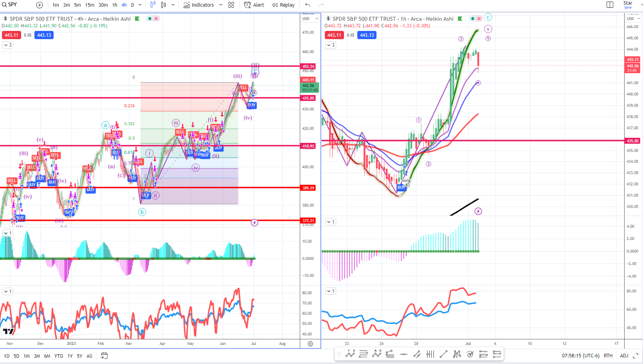Click the red 443.11 sell price button on left chart
The image size is (643, 364).
[11, 35]
